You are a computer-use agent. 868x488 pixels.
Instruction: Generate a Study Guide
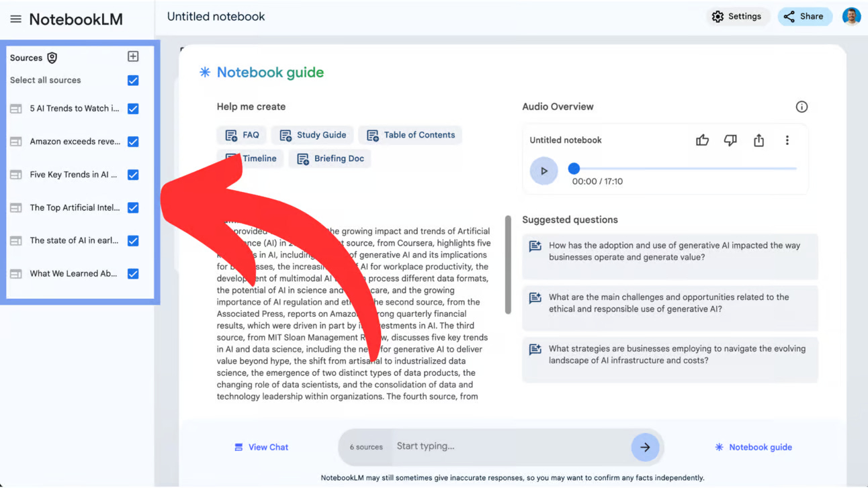313,135
